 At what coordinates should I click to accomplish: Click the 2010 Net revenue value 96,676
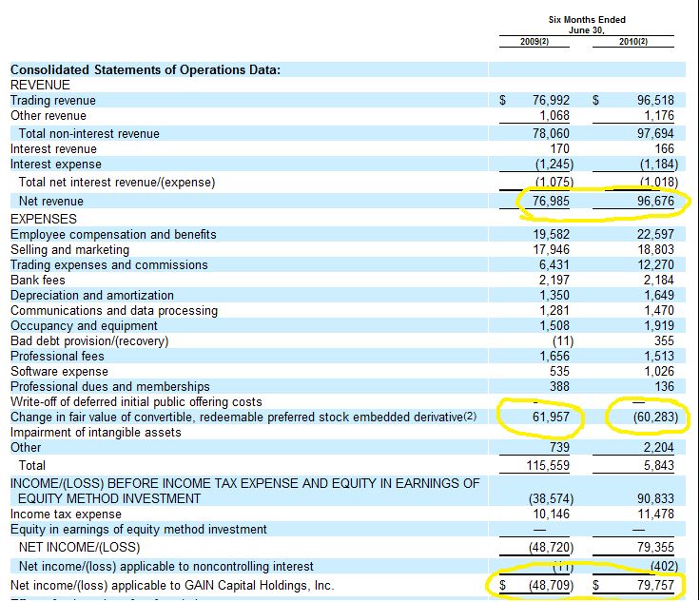pyautogui.click(x=655, y=202)
